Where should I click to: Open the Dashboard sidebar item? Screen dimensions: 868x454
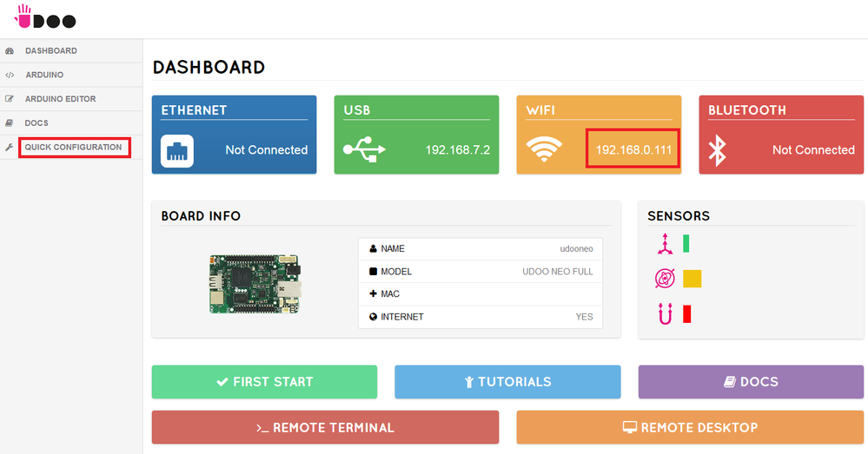51,51
